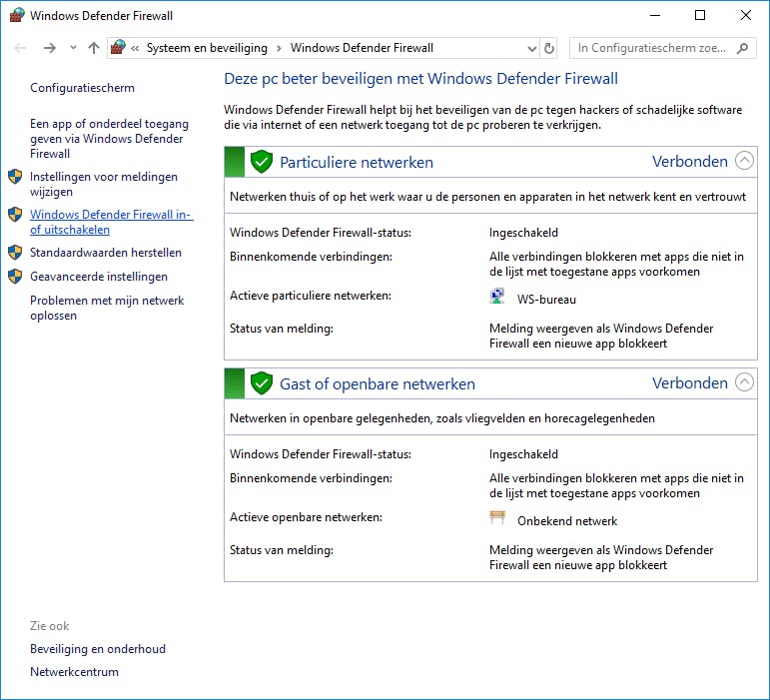Image resolution: width=770 pixels, height=700 pixels.
Task: Click 'Deze pc beter beveiligen' page heading
Action: coord(420,79)
